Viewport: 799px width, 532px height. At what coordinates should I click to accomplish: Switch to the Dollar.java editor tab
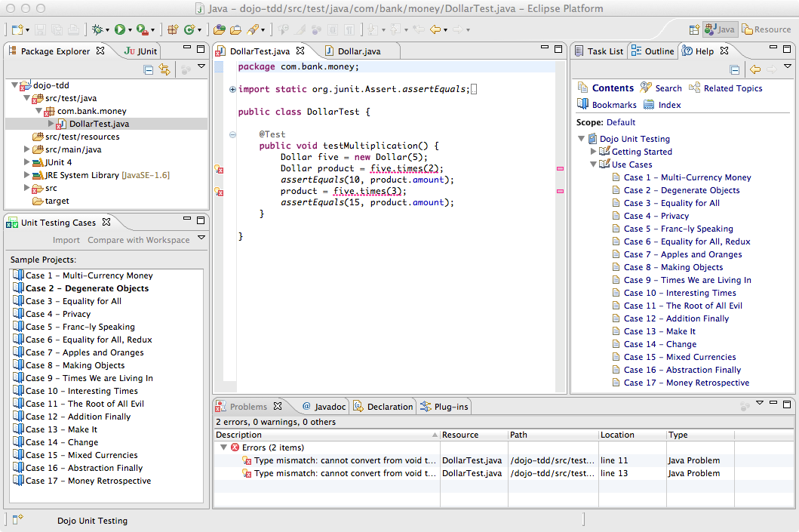point(359,51)
